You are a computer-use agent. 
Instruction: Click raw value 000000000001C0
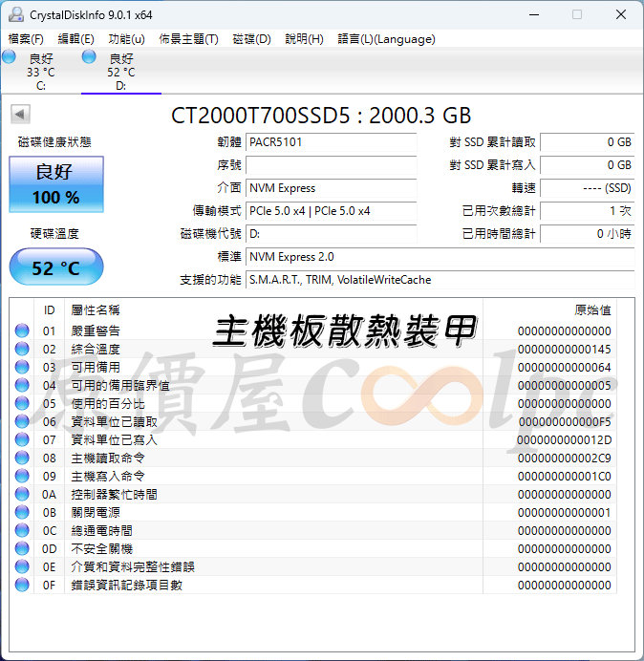(565, 476)
